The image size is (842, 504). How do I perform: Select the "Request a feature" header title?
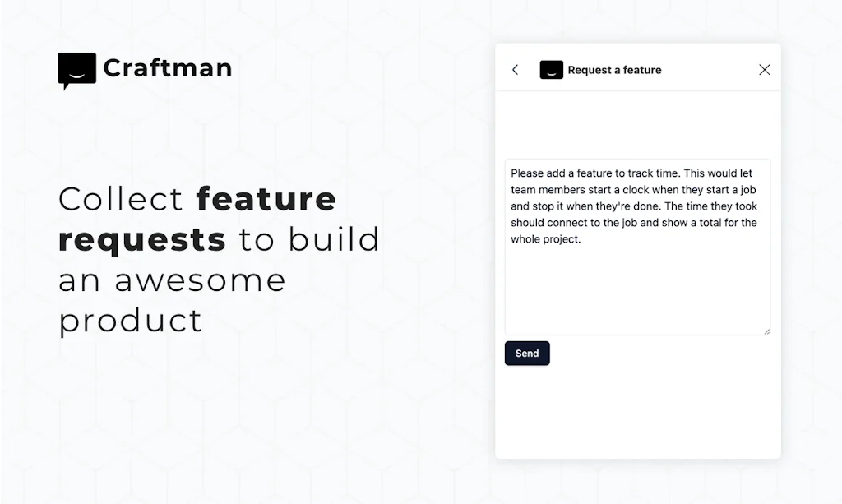(614, 70)
